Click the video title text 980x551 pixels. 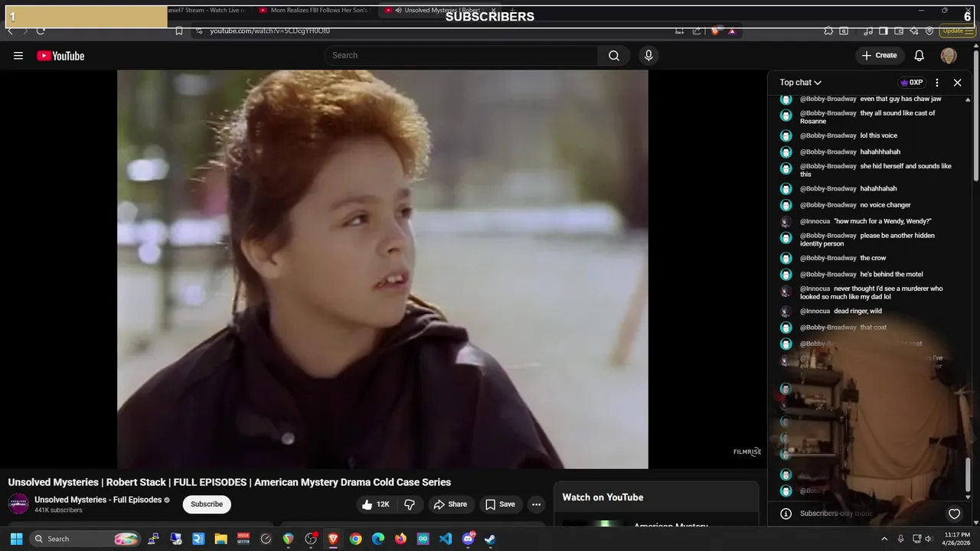point(230,482)
